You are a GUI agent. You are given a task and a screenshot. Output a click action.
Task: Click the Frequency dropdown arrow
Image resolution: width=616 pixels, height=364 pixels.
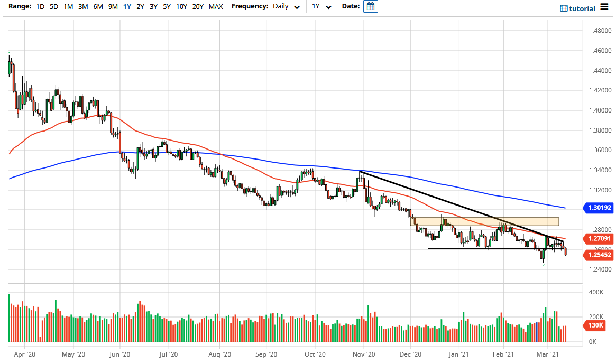(x=296, y=7)
